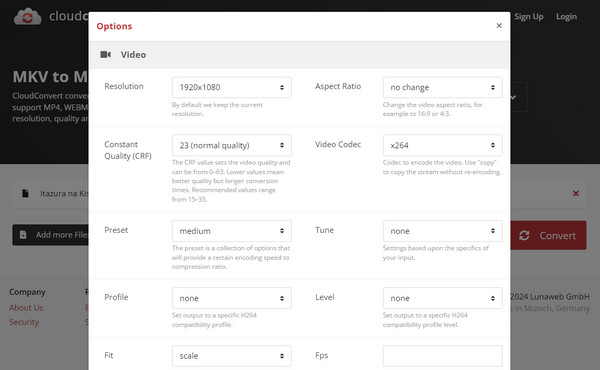Open the Login link

[x=566, y=16]
